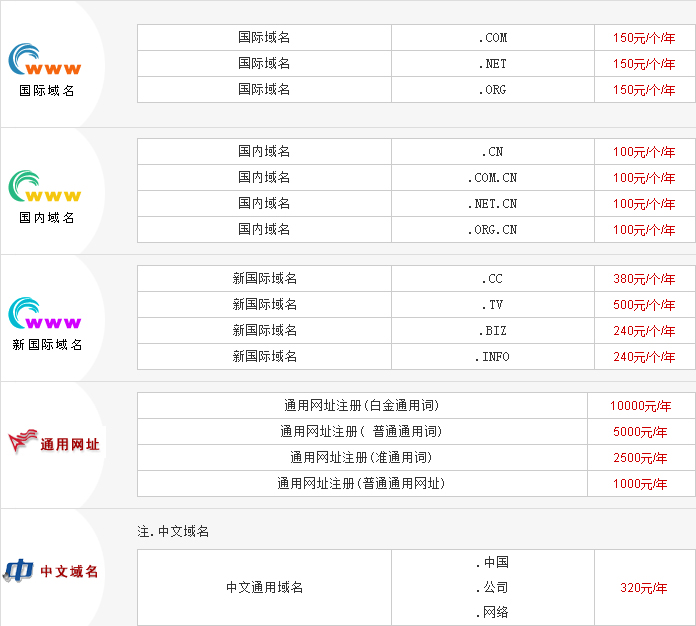Viewport: 696px width, 626px height.
Task: Click the green-yellow www domestic domain icon
Action: 45,188
